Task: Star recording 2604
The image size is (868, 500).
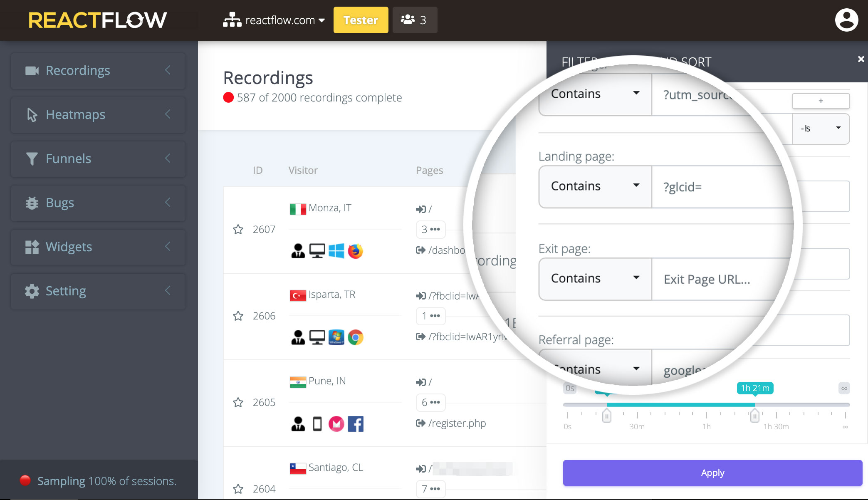Action: pyautogui.click(x=238, y=489)
